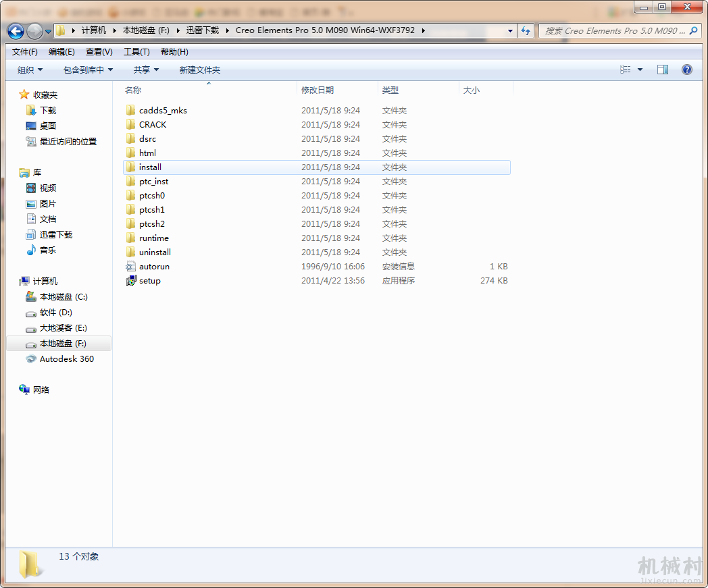Open 最近访问的位置 in the sidebar
Viewport: 708px width, 588px height.
(x=68, y=142)
